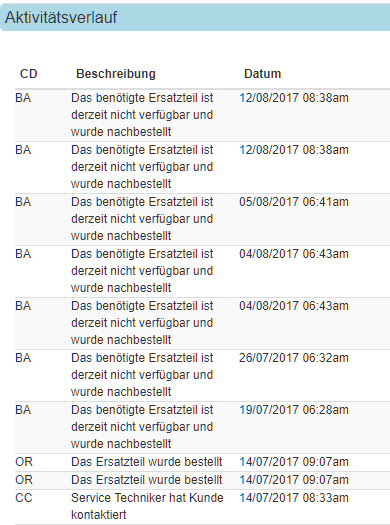Image resolution: width=390 pixels, height=525 pixels.
Task: Select the description in the 26/07/2017 row
Action: click(x=142, y=375)
